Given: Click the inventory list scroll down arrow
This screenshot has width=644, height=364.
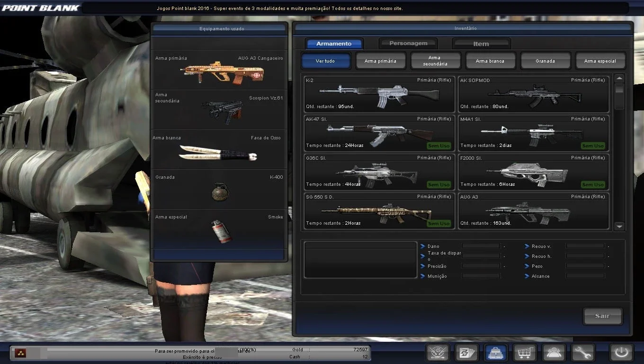Looking at the screenshot, I should [619, 227].
